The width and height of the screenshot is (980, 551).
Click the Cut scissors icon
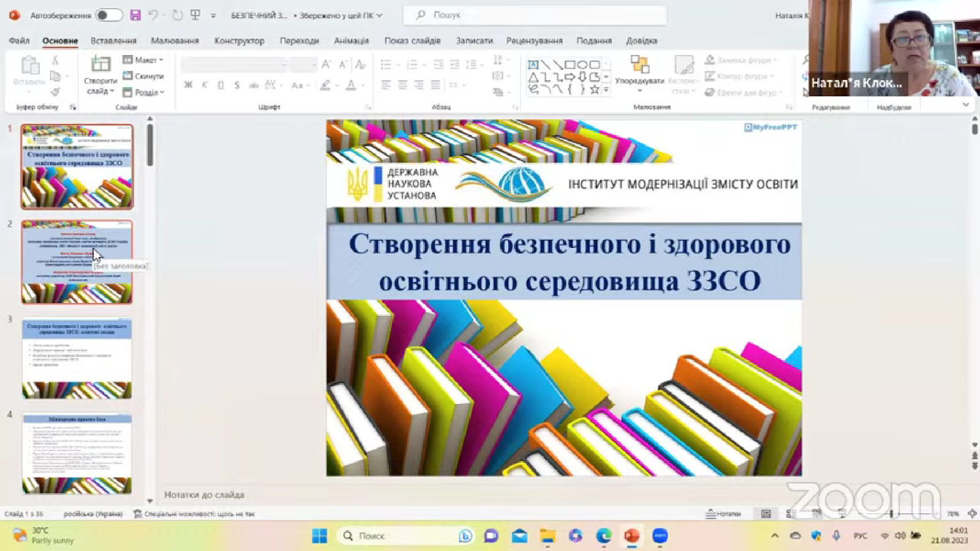tap(55, 60)
